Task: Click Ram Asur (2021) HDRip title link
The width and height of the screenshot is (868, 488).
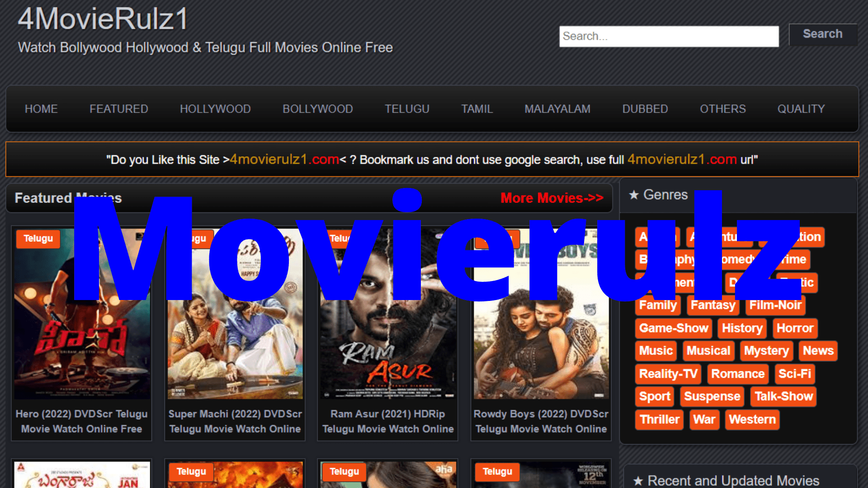Action: (388, 421)
